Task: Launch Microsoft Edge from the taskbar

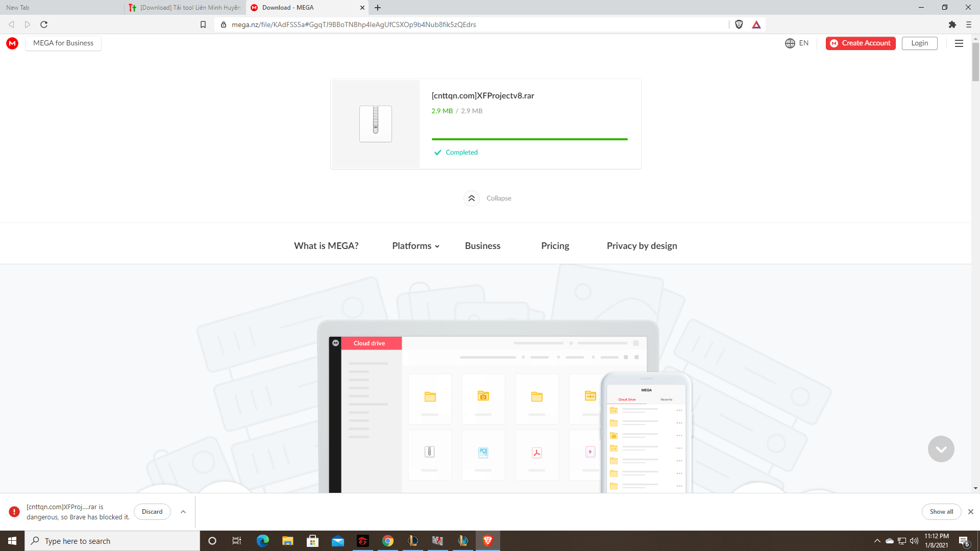Action: coord(263,541)
